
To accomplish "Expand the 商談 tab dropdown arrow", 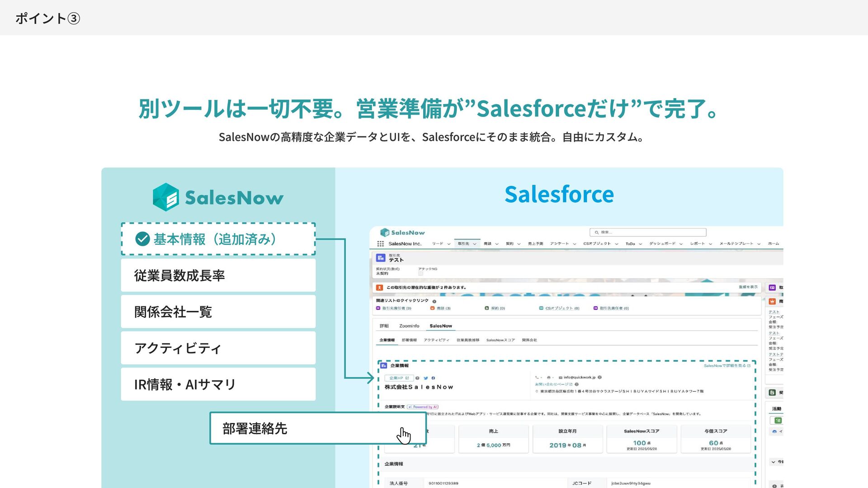I will click(497, 244).
